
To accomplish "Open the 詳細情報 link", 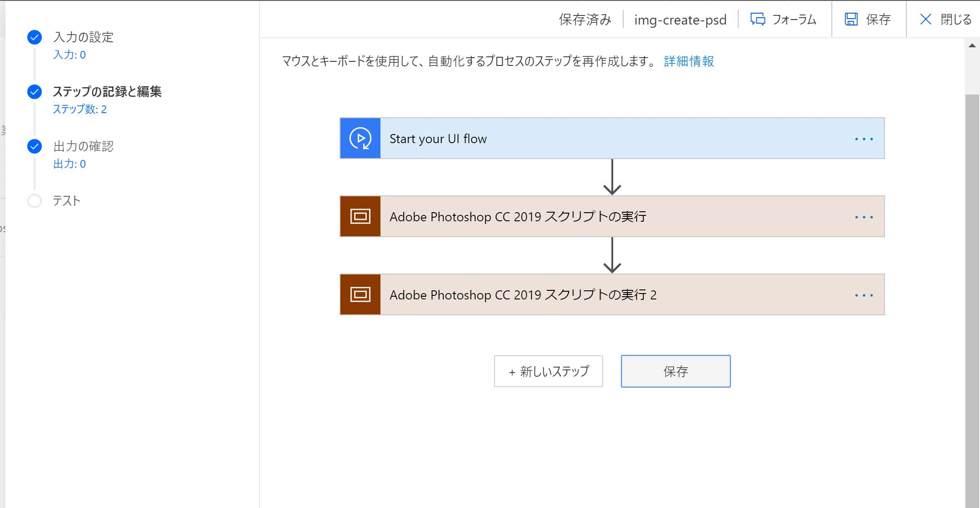I will [689, 61].
